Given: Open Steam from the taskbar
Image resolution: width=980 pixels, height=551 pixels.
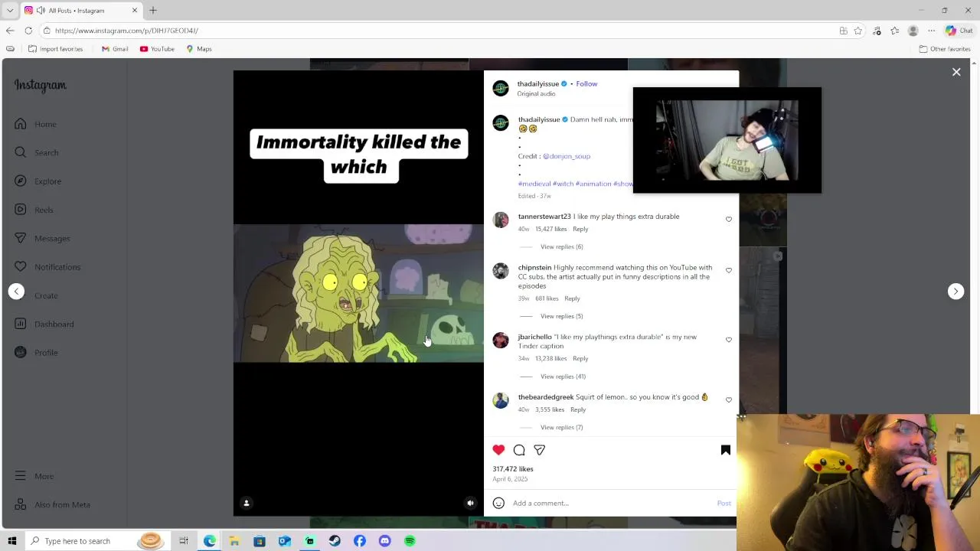Looking at the screenshot, I should click(335, 541).
